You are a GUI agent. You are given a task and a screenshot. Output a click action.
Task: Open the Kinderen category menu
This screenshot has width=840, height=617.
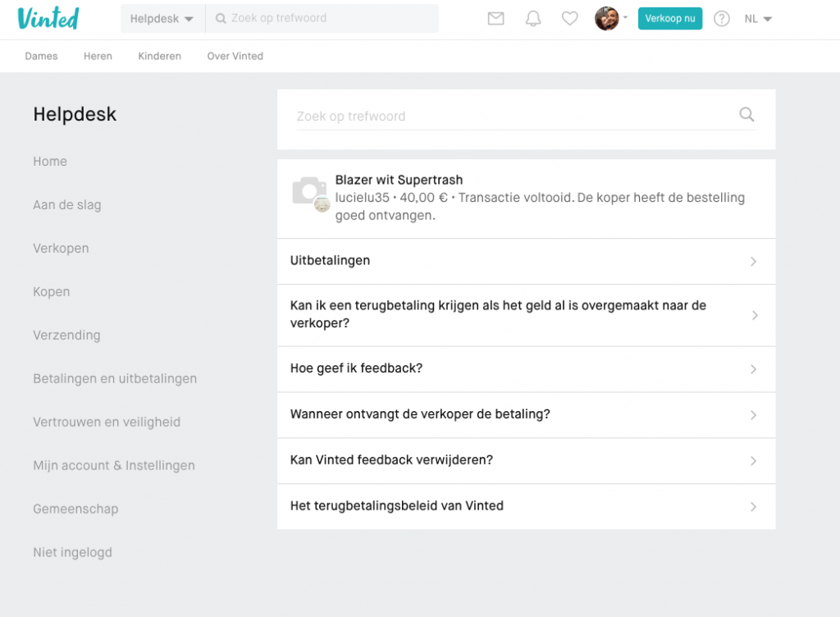point(160,57)
